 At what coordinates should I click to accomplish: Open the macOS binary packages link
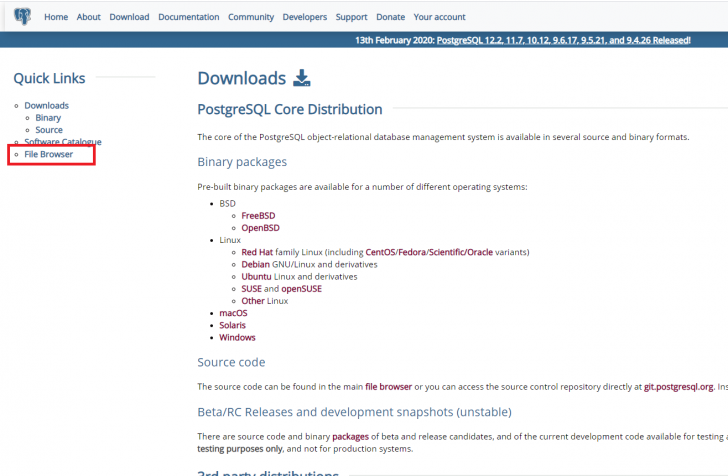coord(232,313)
